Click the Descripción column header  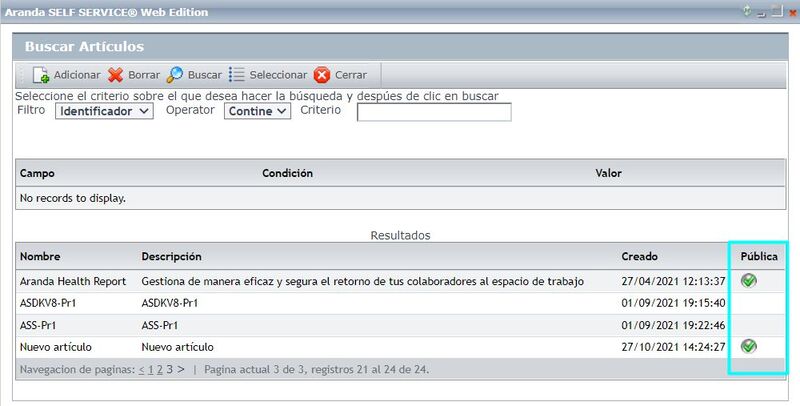[171, 256]
